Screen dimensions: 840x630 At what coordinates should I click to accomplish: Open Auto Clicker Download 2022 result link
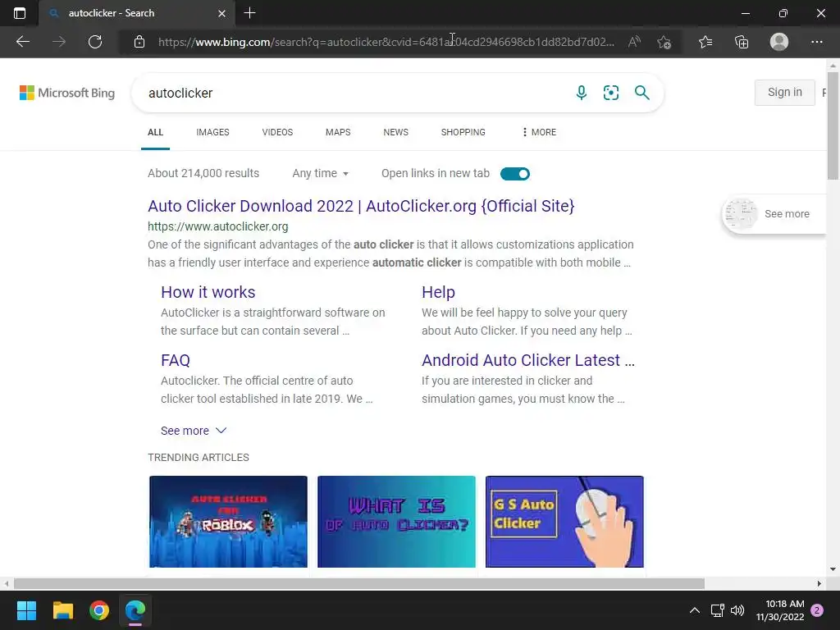coord(361,206)
